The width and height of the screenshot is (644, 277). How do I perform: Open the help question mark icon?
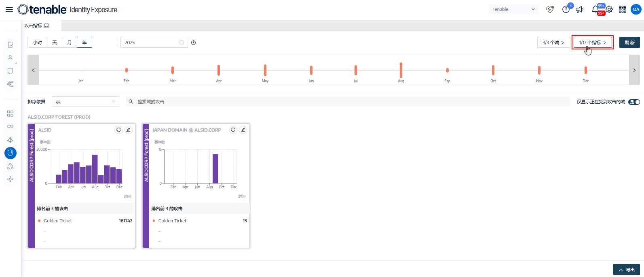pyautogui.click(x=566, y=9)
